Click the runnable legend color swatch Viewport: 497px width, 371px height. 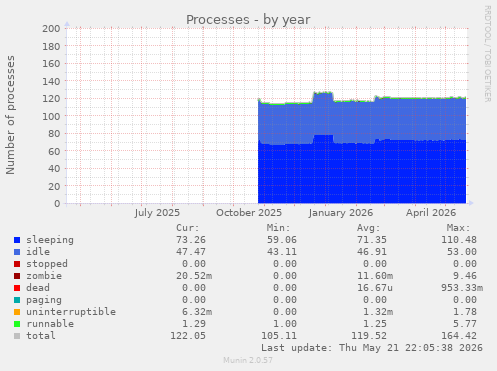(x=17, y=324)
